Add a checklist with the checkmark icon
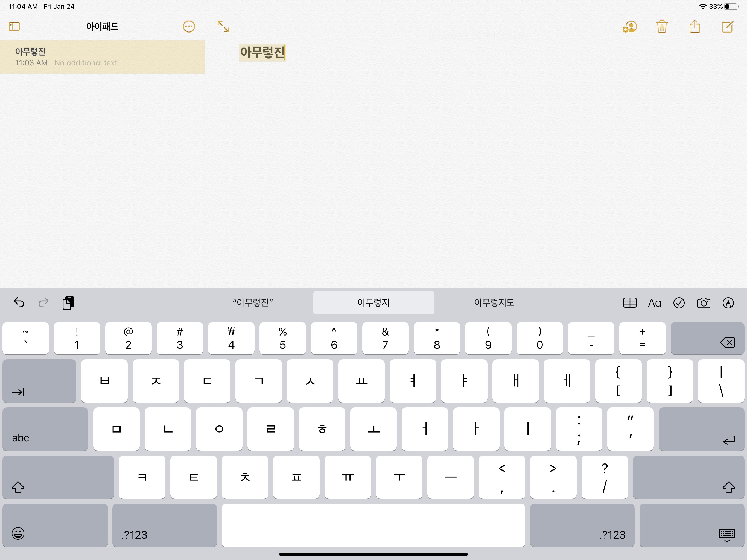747x560 pixels. 679,303
